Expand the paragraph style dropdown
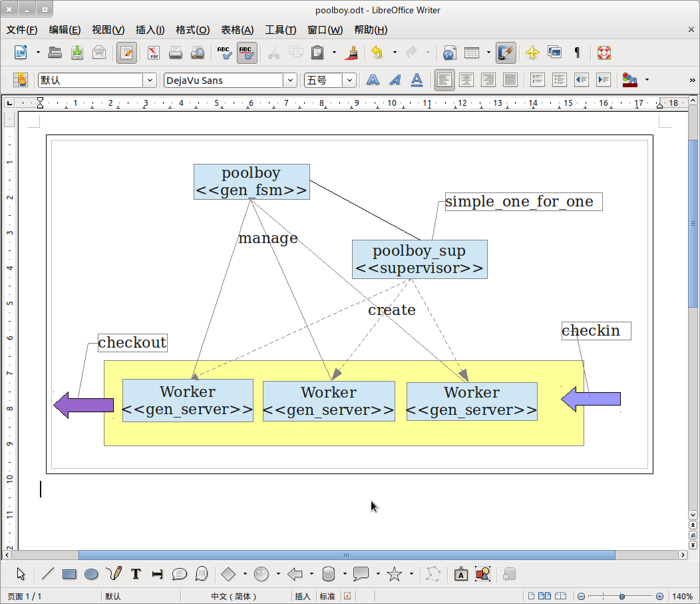 150,81
